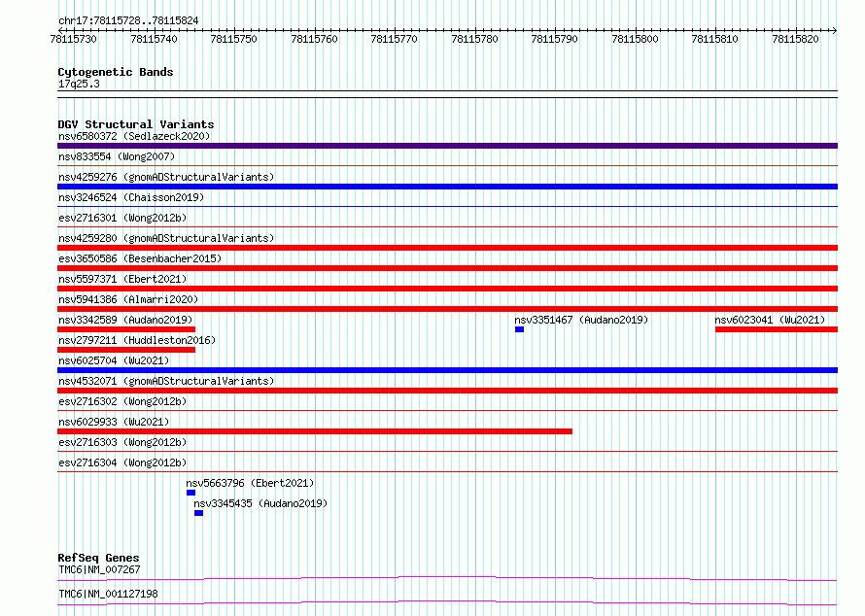Image resolution: width=865 pixels, height=616 pixels.
Task: Click nsv2797211 (Huddleston2016) label
Action: point(137,340)
